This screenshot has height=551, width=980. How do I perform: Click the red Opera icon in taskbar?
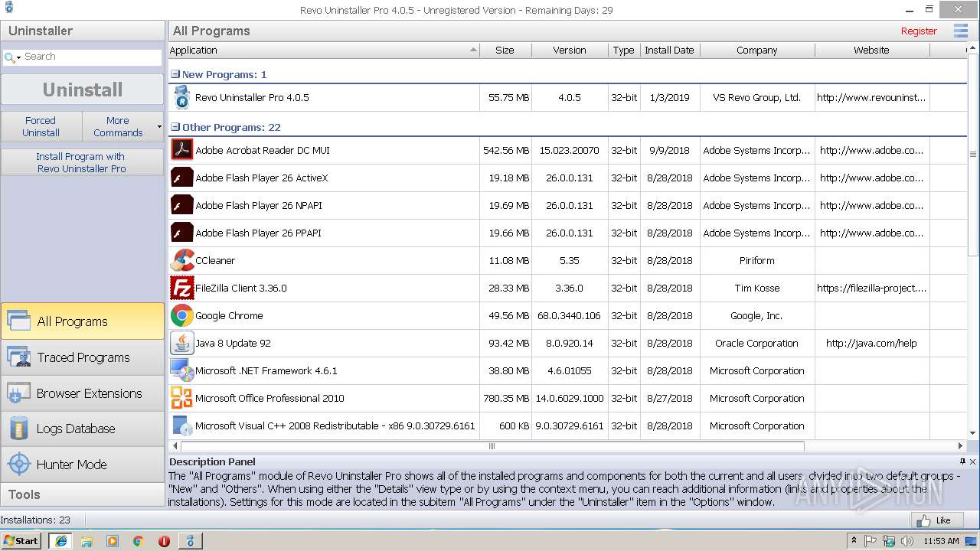[x=164, y=541]
